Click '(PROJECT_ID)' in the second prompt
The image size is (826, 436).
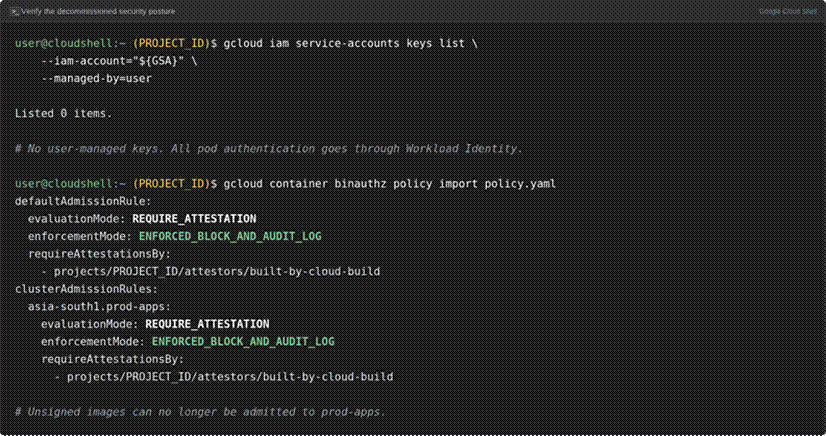click(x=172, y=184)
